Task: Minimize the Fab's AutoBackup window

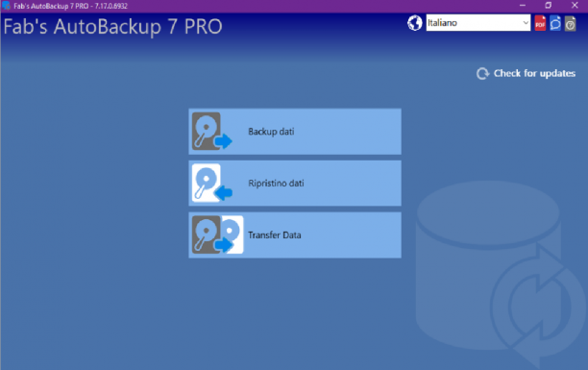Action: (x=523, y=6)
